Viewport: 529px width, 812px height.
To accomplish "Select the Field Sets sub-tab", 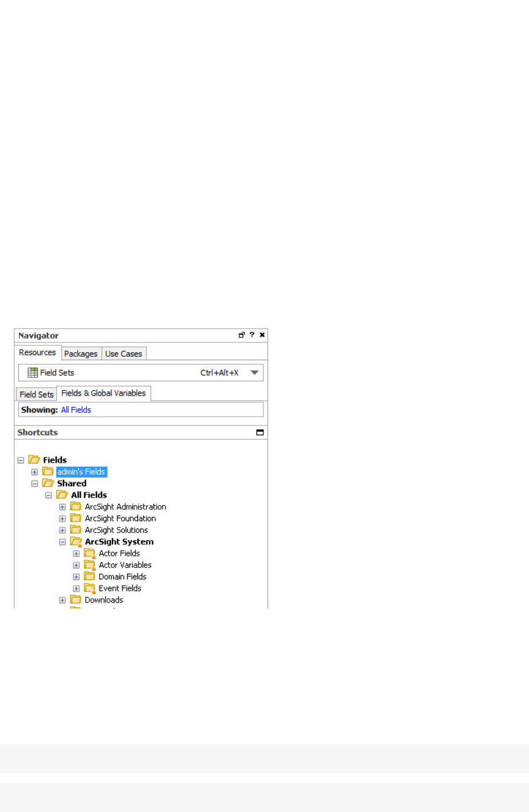I will pyautogui.click(x=36, y=394).
